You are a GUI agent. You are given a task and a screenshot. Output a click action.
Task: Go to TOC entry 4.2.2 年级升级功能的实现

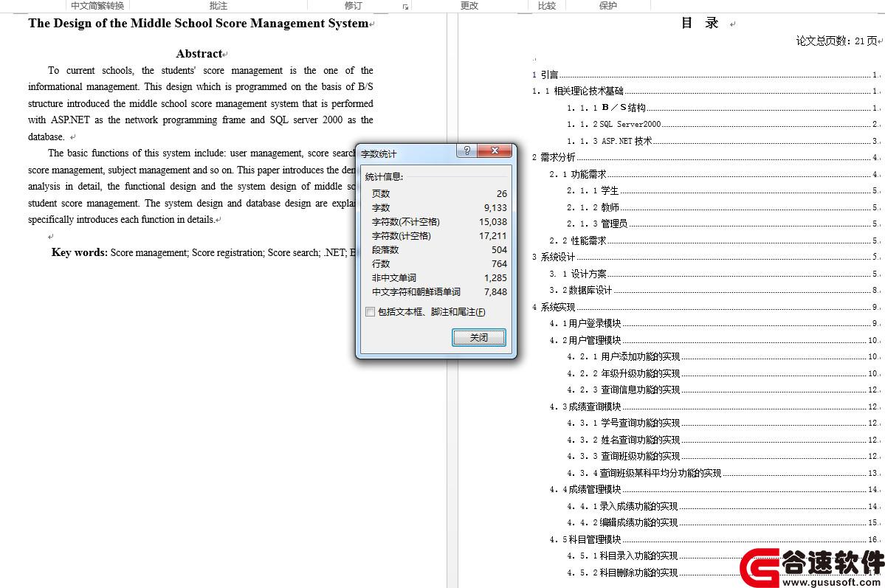click(x=723, y=373)
